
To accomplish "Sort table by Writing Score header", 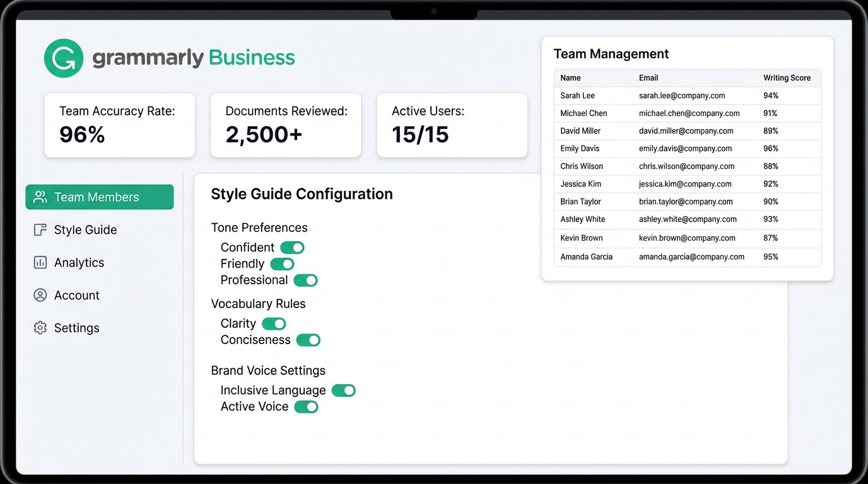I will pos(787,78).
